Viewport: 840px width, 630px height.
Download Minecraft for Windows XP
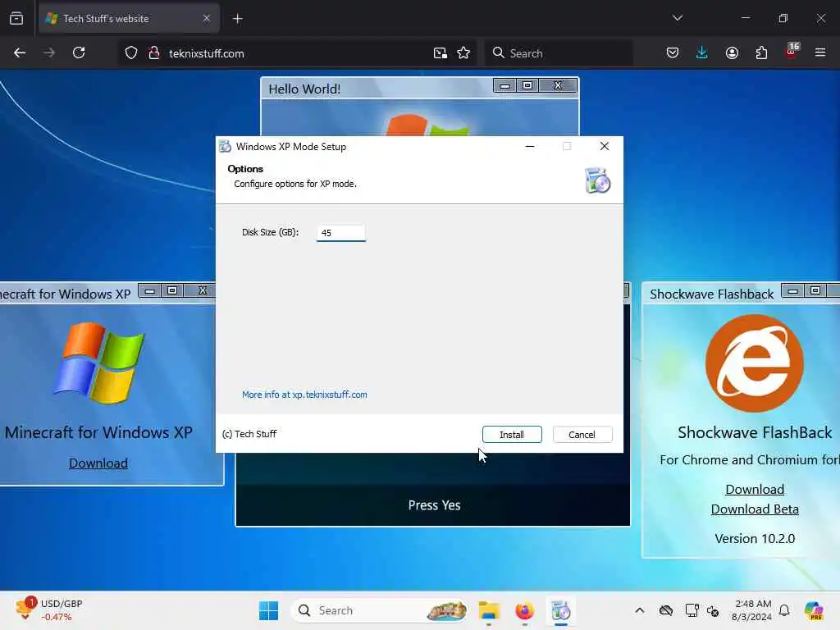tap(98, 463)
